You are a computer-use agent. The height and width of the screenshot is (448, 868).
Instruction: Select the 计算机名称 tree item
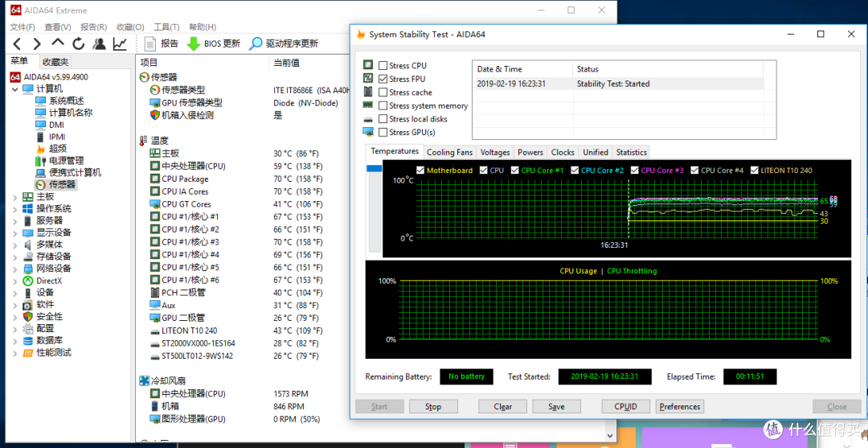coord(64,113)
